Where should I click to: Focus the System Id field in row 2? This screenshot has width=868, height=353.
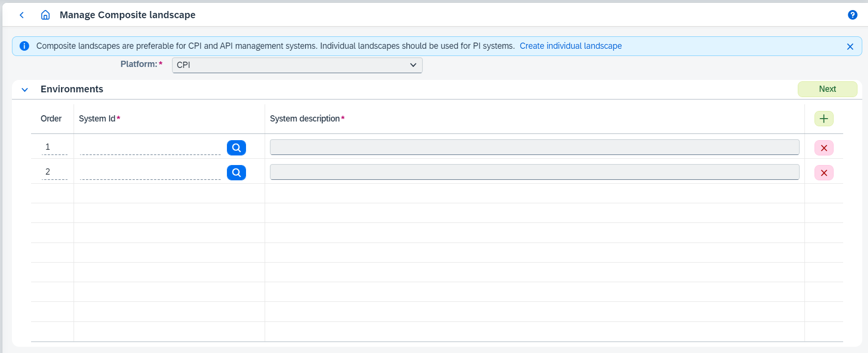click(x=150, y=172)
